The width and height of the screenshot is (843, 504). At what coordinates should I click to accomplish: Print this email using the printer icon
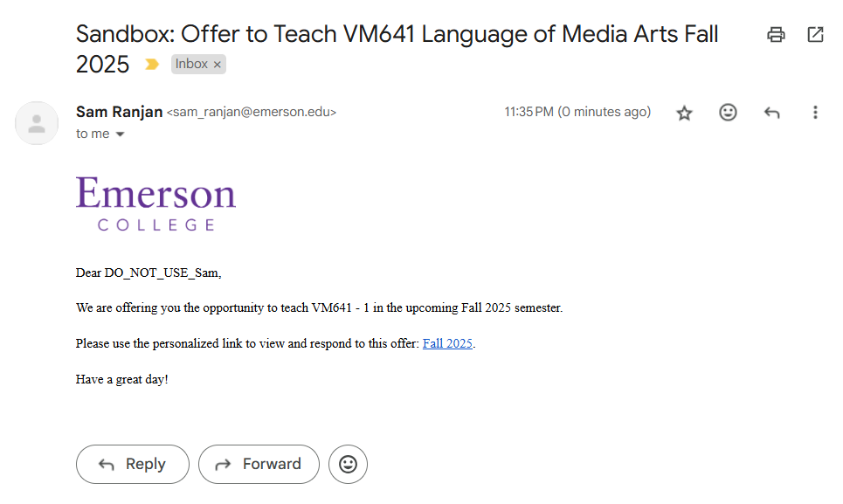(775, 35)
